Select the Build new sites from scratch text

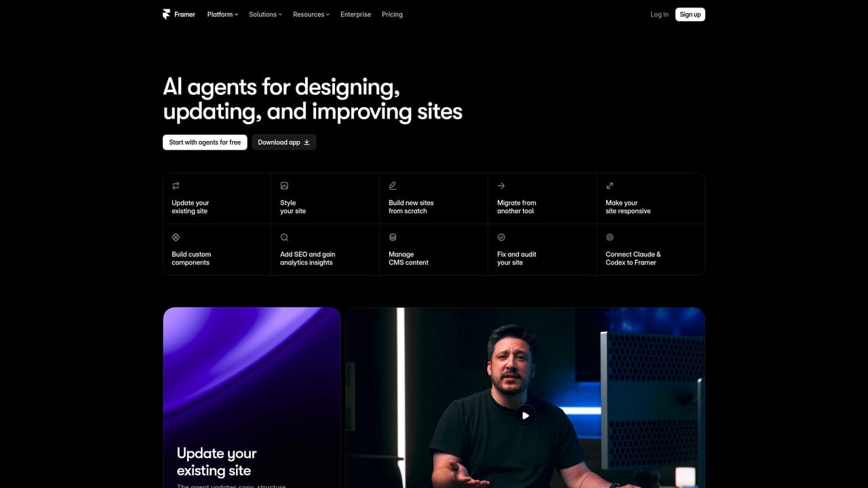pos(411,207)
